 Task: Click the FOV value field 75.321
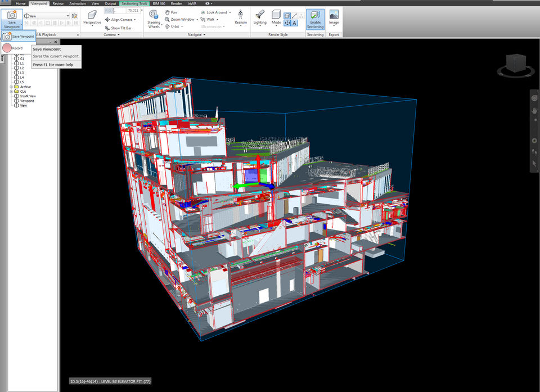click(x=133, y=11)
